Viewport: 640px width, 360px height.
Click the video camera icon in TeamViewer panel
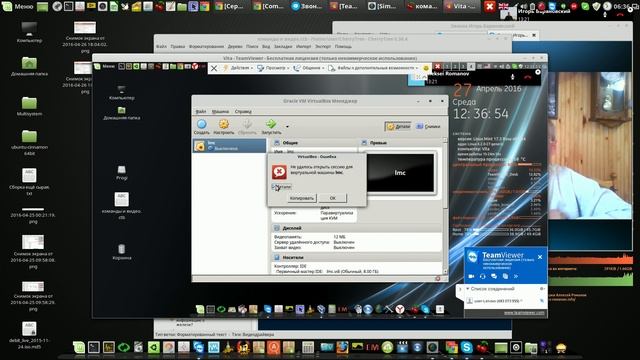tap(471, 276)
